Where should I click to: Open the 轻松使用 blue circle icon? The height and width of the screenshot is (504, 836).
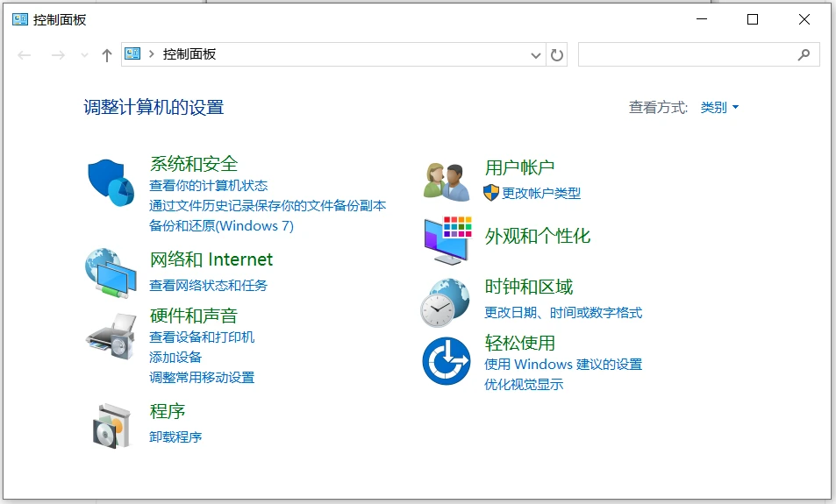point(447,360)
